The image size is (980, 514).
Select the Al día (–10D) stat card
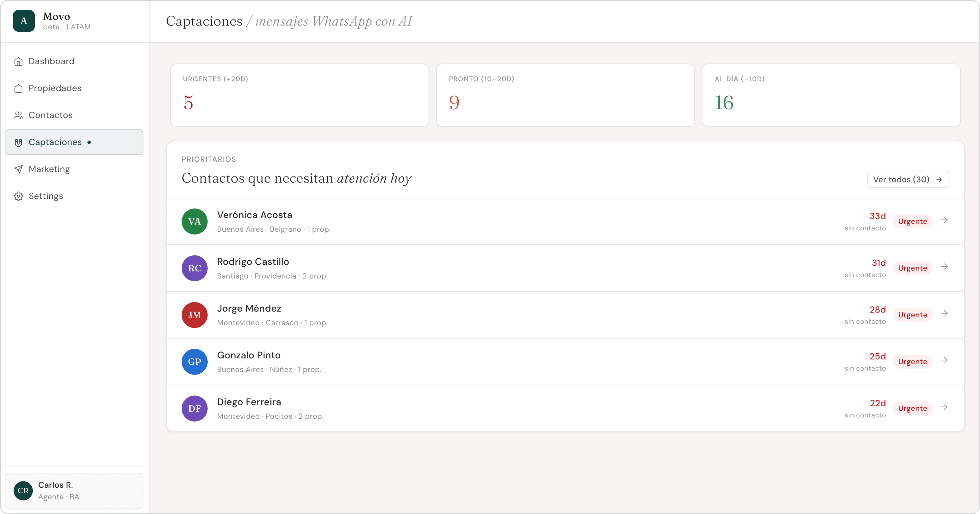tap(831, 95)
